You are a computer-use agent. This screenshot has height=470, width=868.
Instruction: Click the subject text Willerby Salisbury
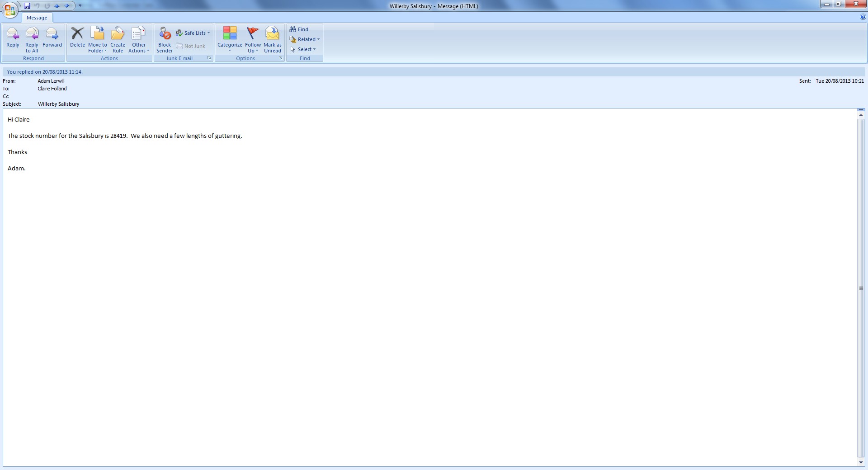[58, 104]
